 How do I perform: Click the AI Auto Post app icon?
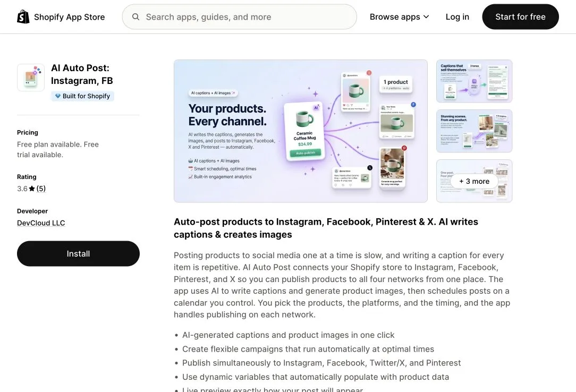pyautogui.click(x=31, y=78)
